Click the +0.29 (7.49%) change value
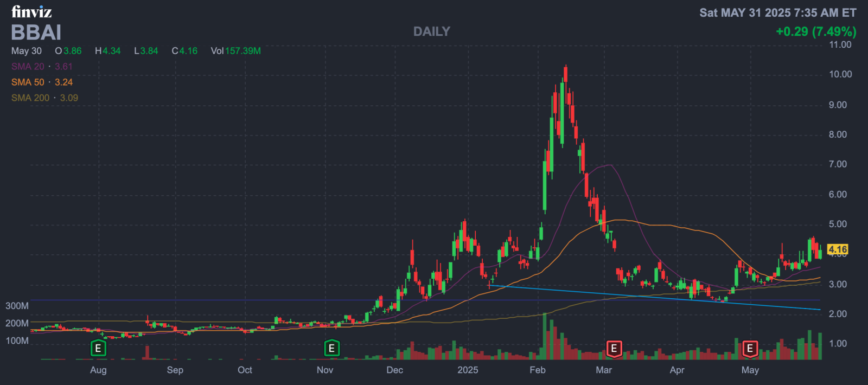Screen dimensions: 868x385 tap(816, 31)
